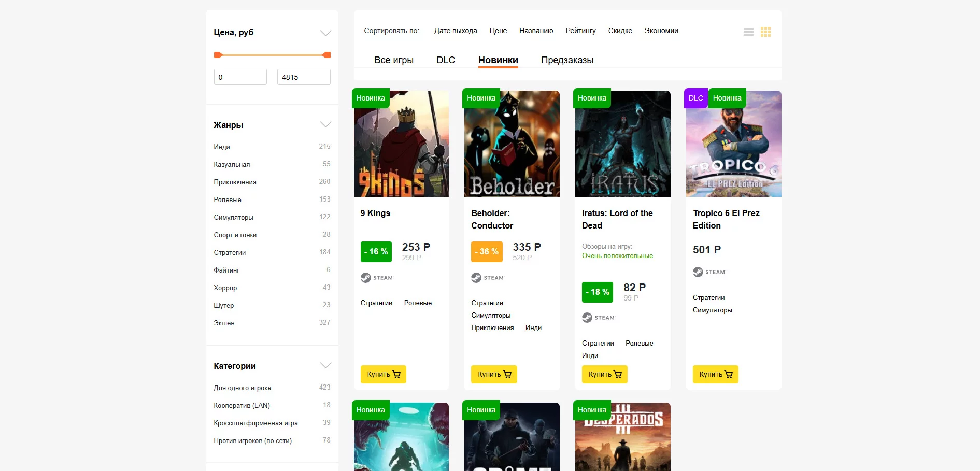980x471 pixels.
Task: Buy Tropico 6 El Prez Edition
Action: tap(715, 374)
